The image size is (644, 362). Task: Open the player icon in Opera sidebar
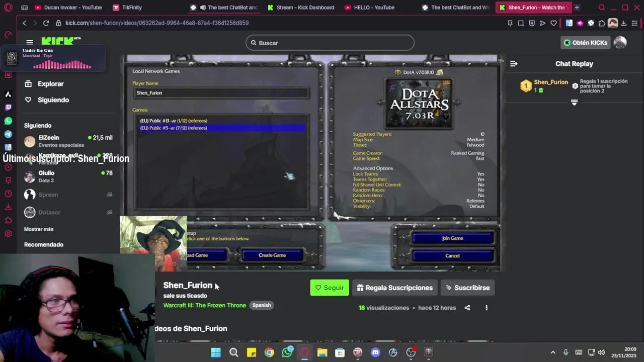[x=8, y=167]
